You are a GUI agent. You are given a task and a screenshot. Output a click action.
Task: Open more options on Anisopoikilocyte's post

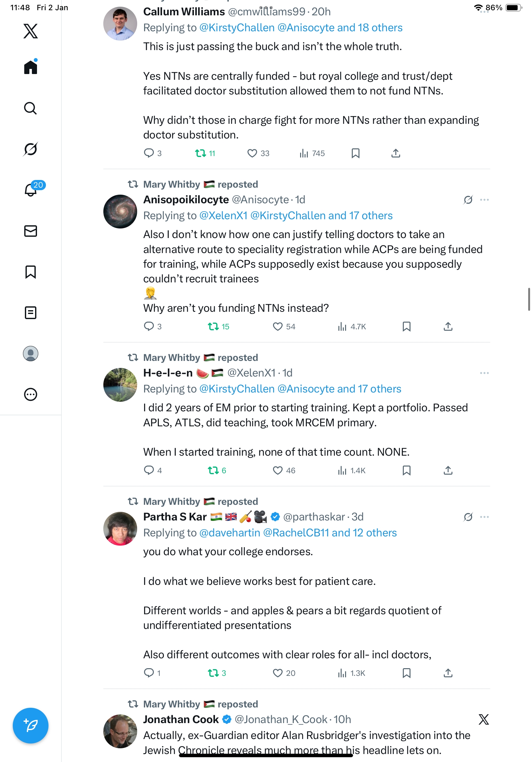484,200
